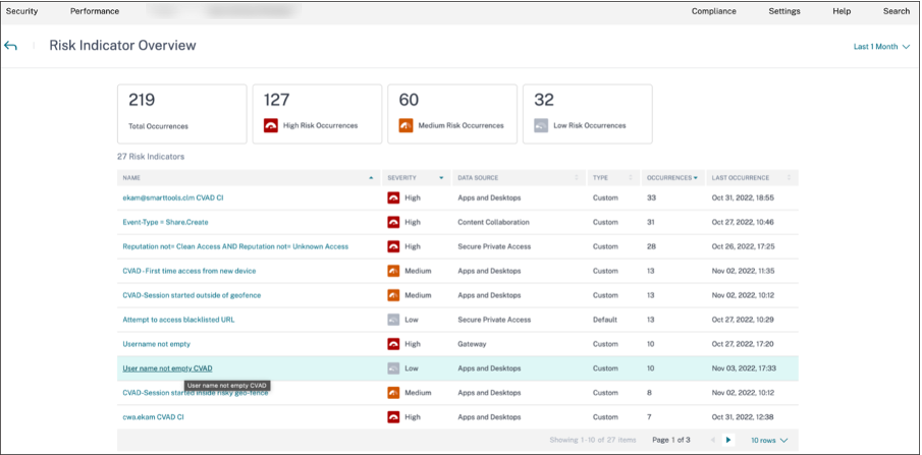Image resolution: width=922 pixels, height=455 pixels.
Task: Open the Last 1 Month time dropdown
Action: [881, 47]
